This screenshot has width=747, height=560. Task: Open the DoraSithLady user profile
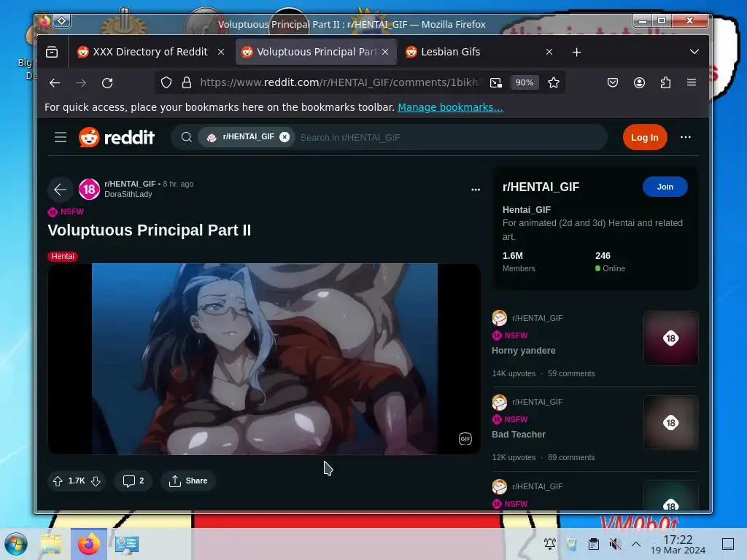pos(128,194)
